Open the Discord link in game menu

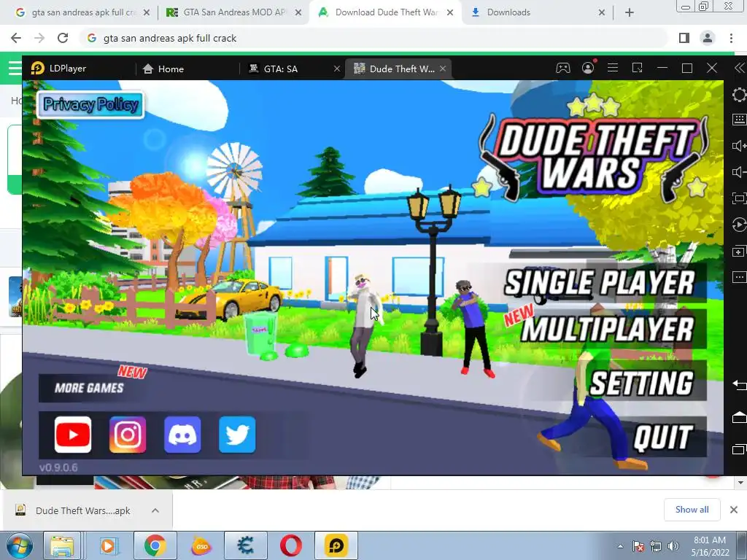pyautogui.click(x=182, y=435)
